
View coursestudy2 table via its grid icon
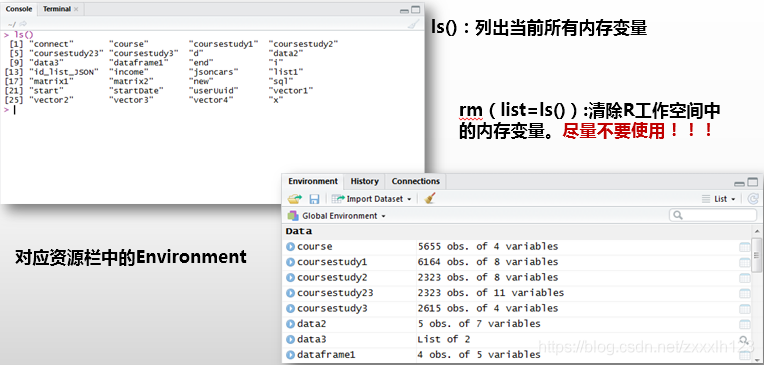coord(745,278)
